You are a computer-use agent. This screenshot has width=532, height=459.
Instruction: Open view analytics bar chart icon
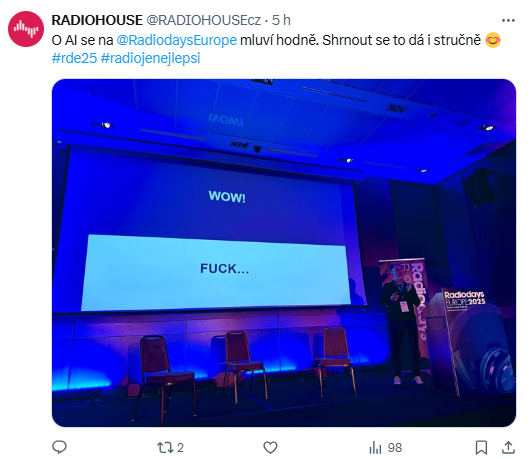[x=375, y=447]
